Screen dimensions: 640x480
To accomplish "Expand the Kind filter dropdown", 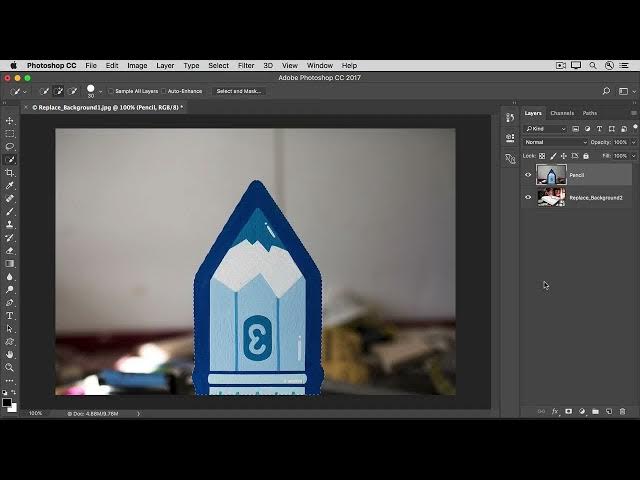I will click(546, 129).
